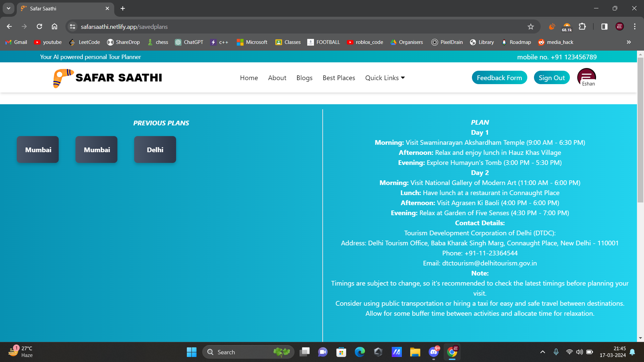The width and height of the screenshot is (644, 362).
Task: Show the hidden bookmarks overflow chevron
Action: point(629,42)
